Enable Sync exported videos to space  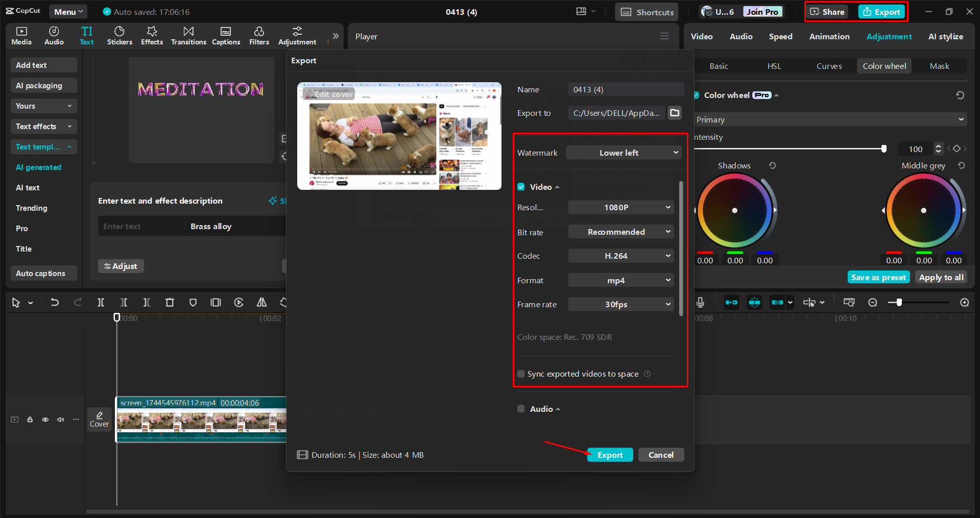click(521, 374)
